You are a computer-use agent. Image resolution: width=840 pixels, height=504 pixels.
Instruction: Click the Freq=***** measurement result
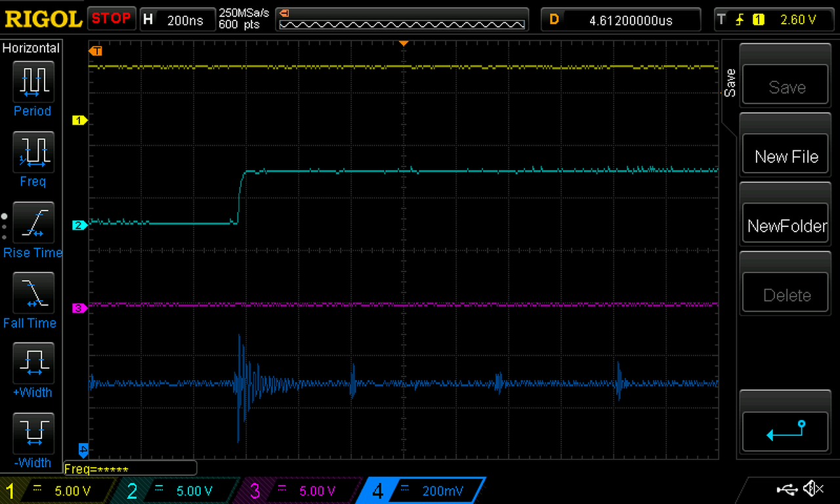(x=130, y=469)
